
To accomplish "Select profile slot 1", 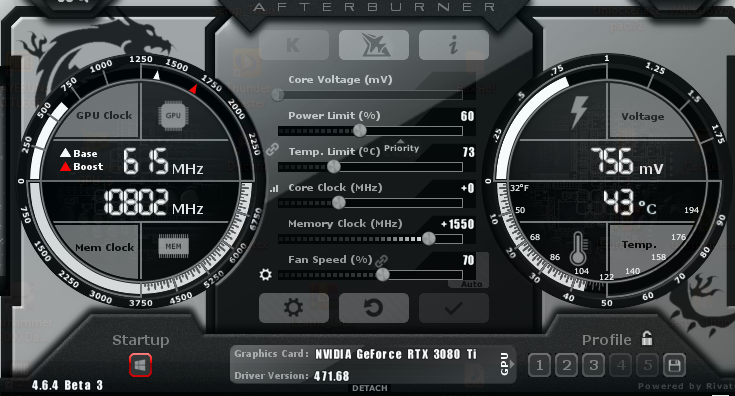I will (x=540, y=365).
